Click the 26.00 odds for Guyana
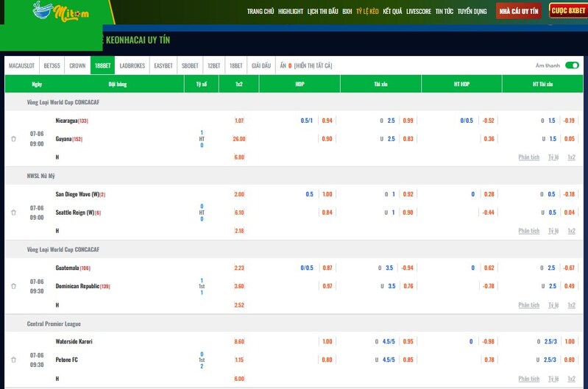Screen dimensions: 588x389 pos(239,139)
